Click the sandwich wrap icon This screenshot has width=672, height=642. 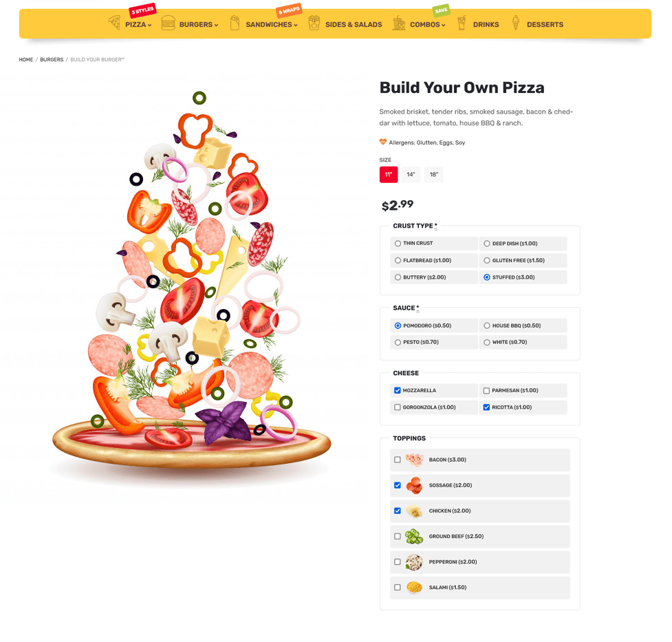click(x=235, y=23)
